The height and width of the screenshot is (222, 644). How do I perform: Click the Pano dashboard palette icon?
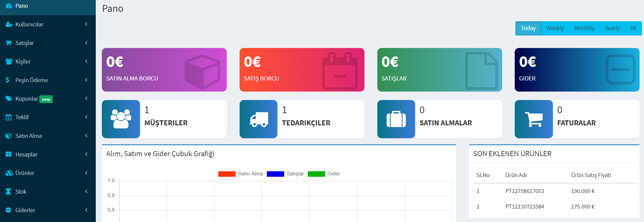click(8, 6)
